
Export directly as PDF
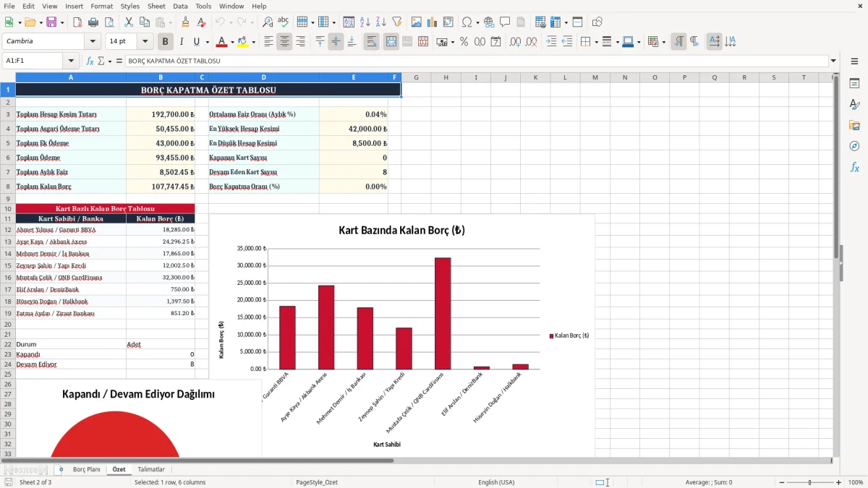click(x=79, y=22)
